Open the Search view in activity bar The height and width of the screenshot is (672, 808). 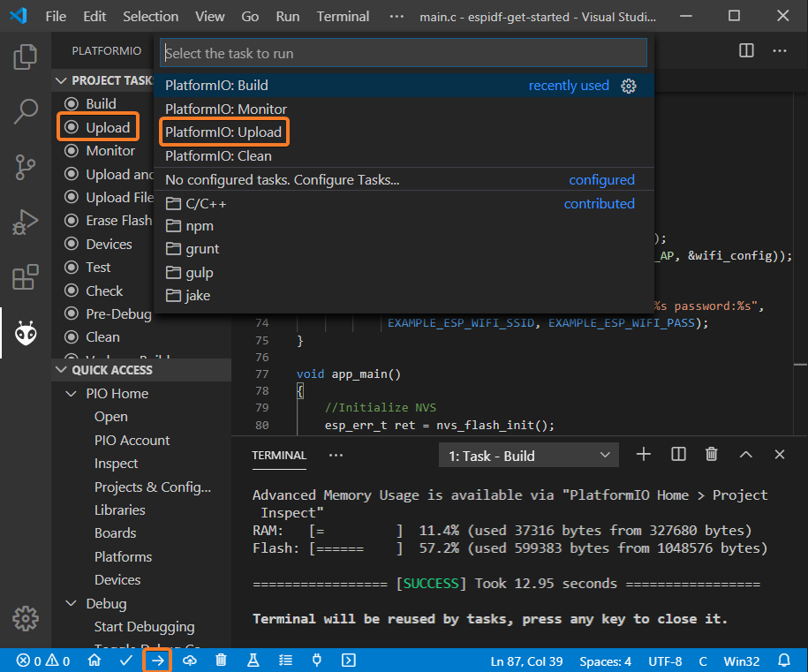coord(26,111)
